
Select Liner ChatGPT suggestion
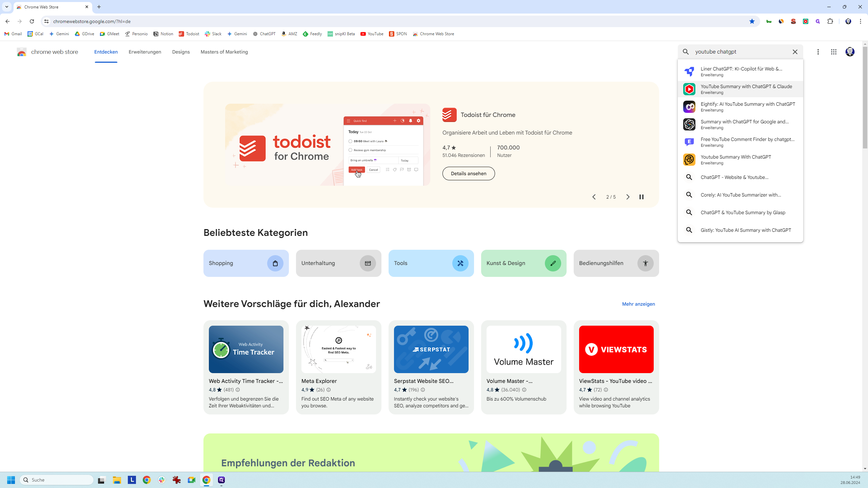(740, 72)
